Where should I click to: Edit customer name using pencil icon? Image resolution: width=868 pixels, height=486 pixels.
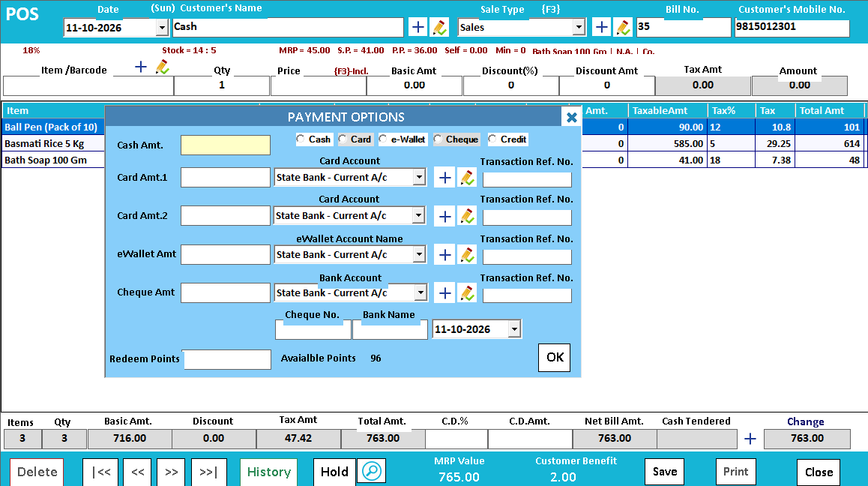439,27
